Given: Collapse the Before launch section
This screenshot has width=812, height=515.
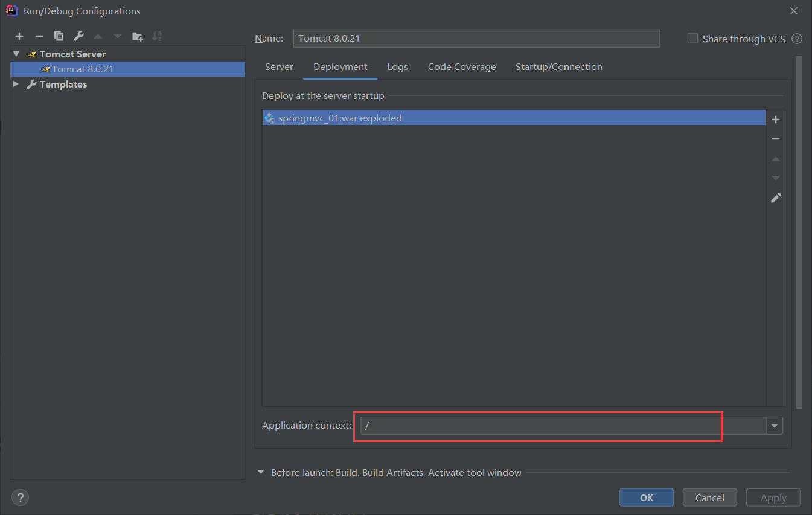Looking at the screenshot, I should point(261,472).
